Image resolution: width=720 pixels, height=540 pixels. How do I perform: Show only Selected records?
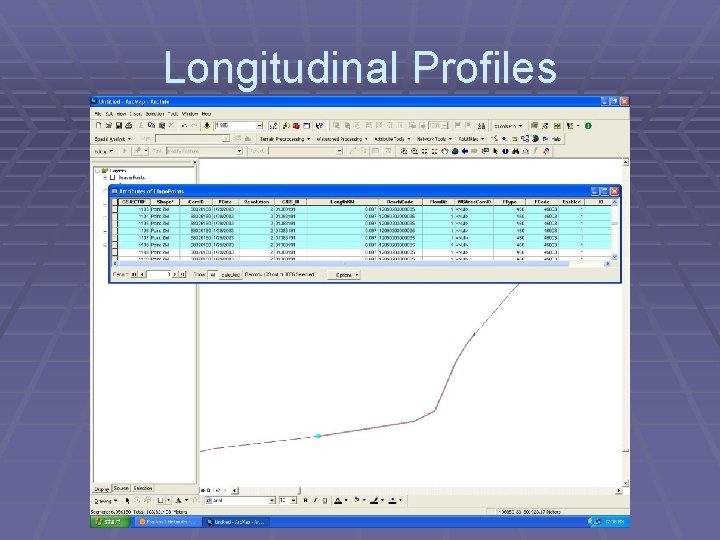(x=231, y=275)
